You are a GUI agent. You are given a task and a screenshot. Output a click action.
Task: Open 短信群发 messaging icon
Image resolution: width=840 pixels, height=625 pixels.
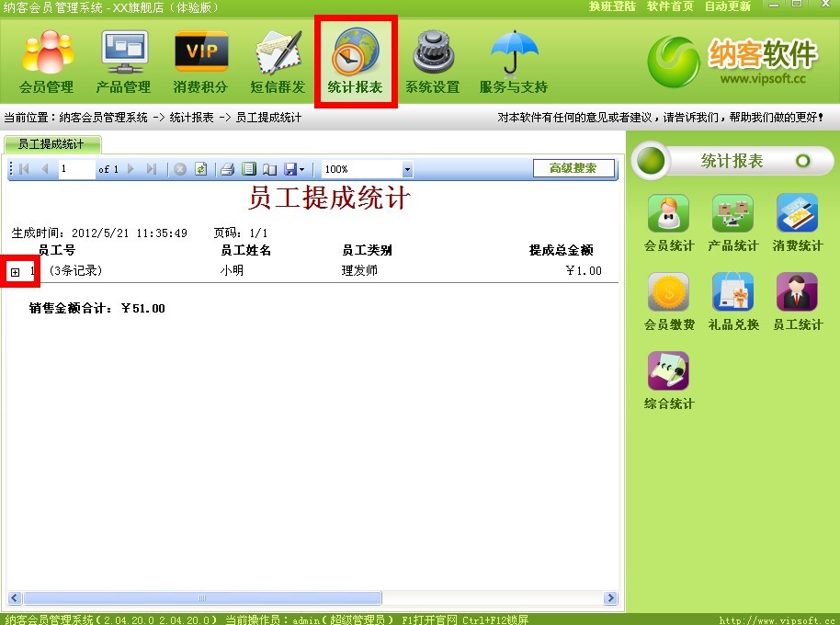[278, 62]
